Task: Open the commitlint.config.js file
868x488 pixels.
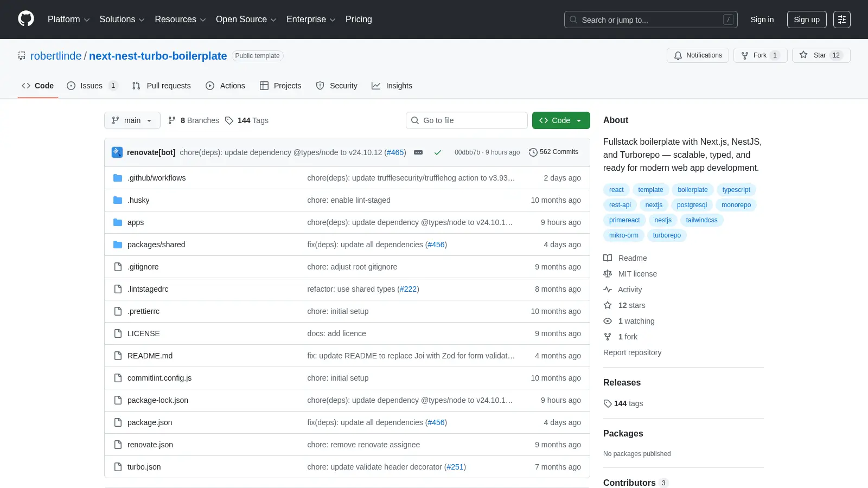Action: (x=159, y=378)
